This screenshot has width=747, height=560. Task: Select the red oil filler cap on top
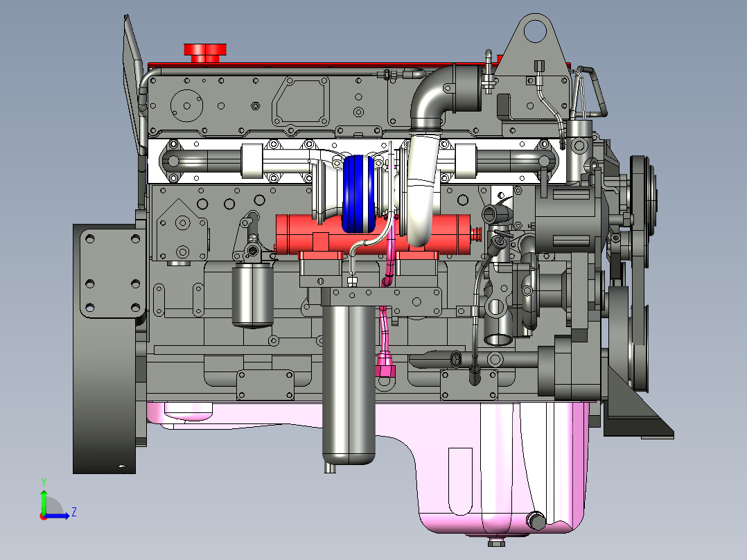205,53
